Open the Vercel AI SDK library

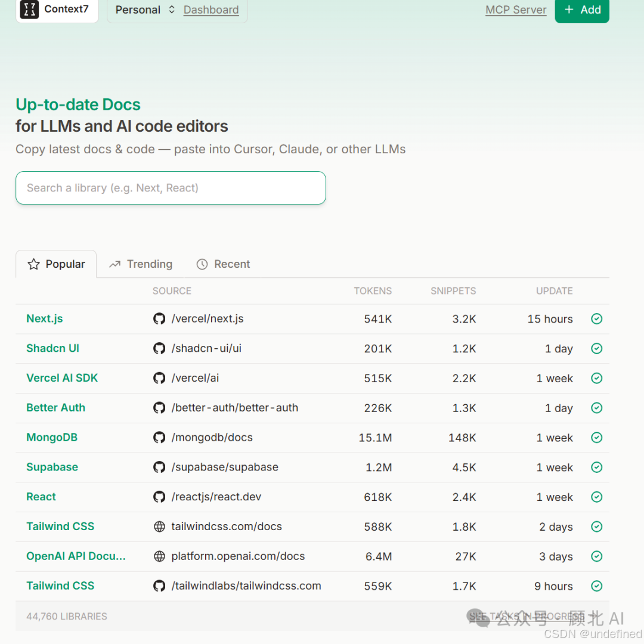[x=62, y=378]
